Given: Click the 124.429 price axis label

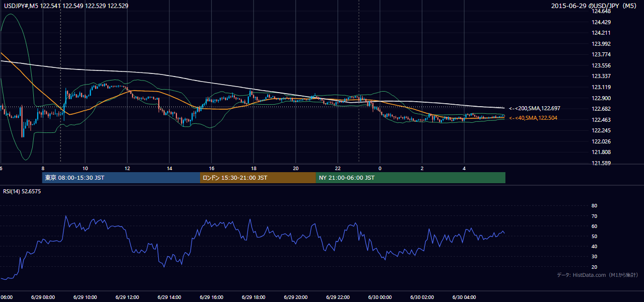Looking at the screenshot, I should click(x=601, y=22).
